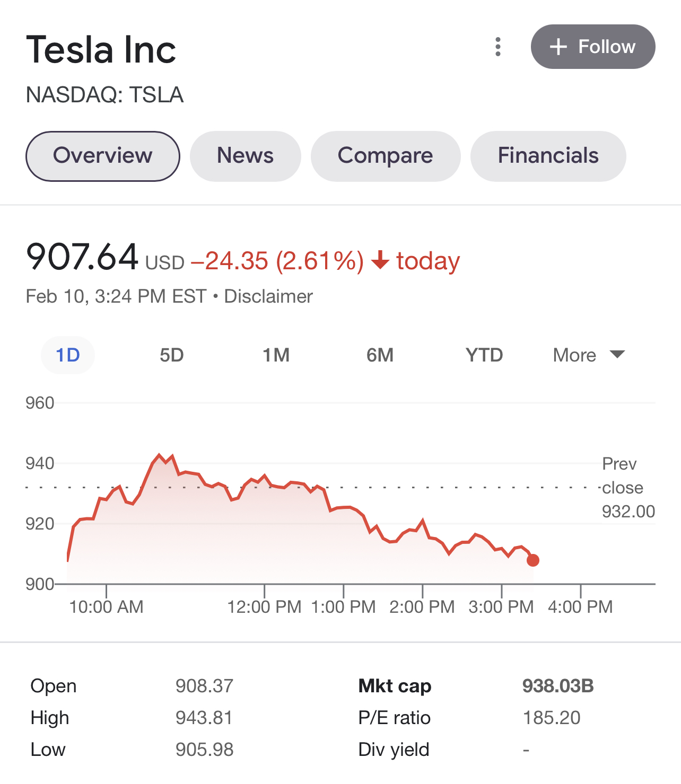
Task: Switch chart to 5D range
Action: [x=172, y=355]
